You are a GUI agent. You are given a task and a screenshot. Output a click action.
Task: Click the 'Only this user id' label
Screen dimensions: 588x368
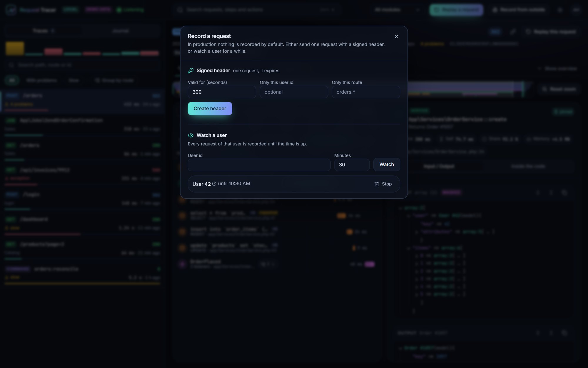[276, 82]
